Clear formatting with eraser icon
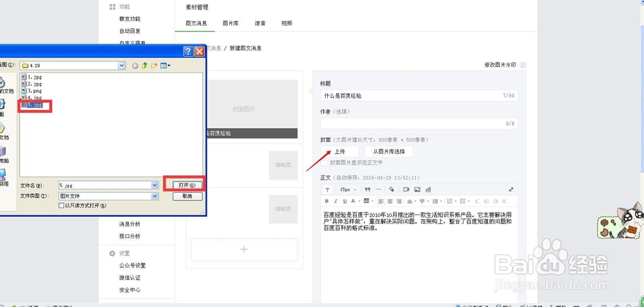This screenshot has height=307, width=644. 392,190
